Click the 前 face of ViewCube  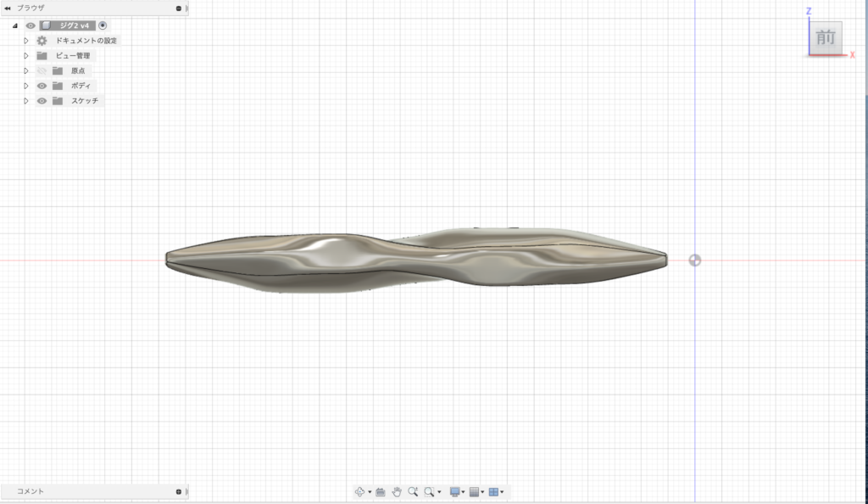pyautogui.click(x=826, y=37)
